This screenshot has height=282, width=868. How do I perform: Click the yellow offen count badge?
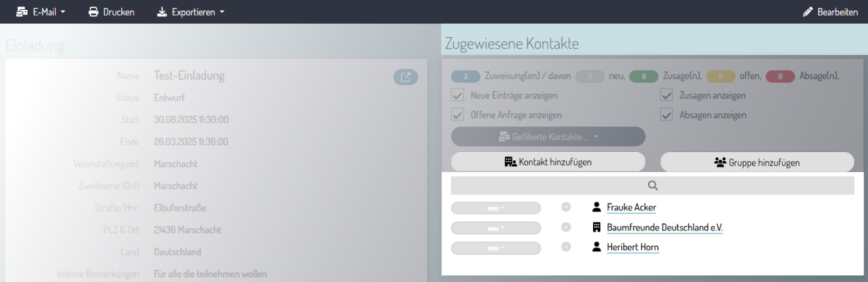(x=722, y=77)
